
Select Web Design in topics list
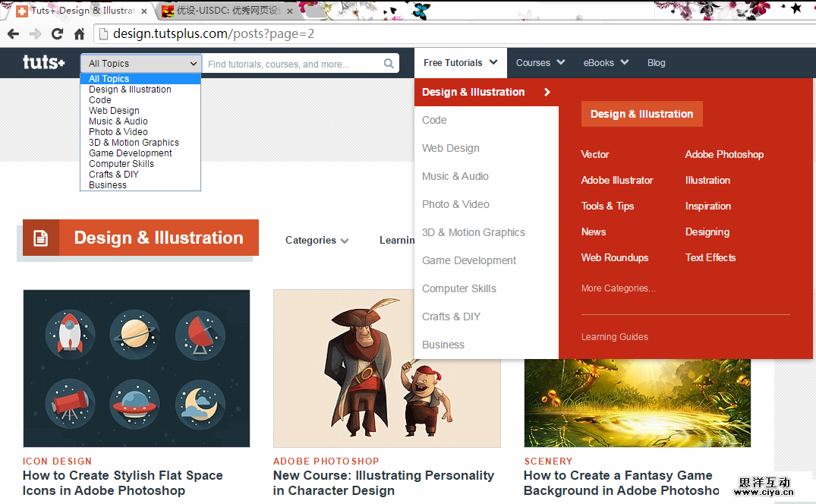click(x=114, y=111)
